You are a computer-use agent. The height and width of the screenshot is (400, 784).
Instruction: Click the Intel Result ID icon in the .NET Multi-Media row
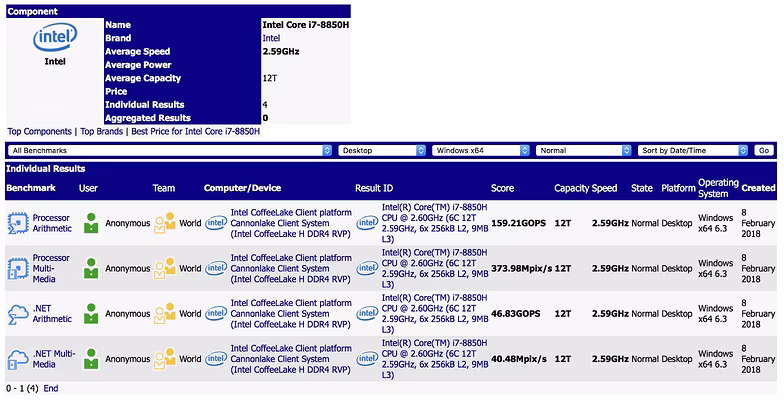(x=367, y=359)
